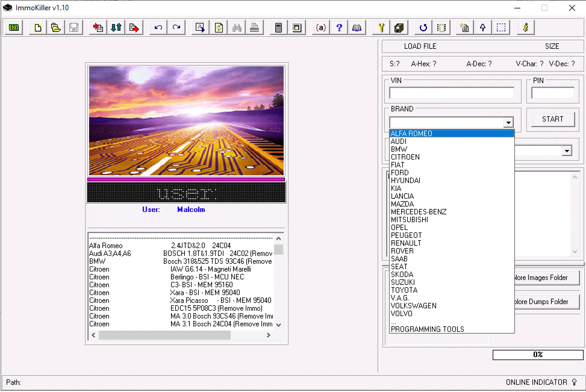
Task: Click the import icon with red arrow and document
Action: (x=98, y=28)
